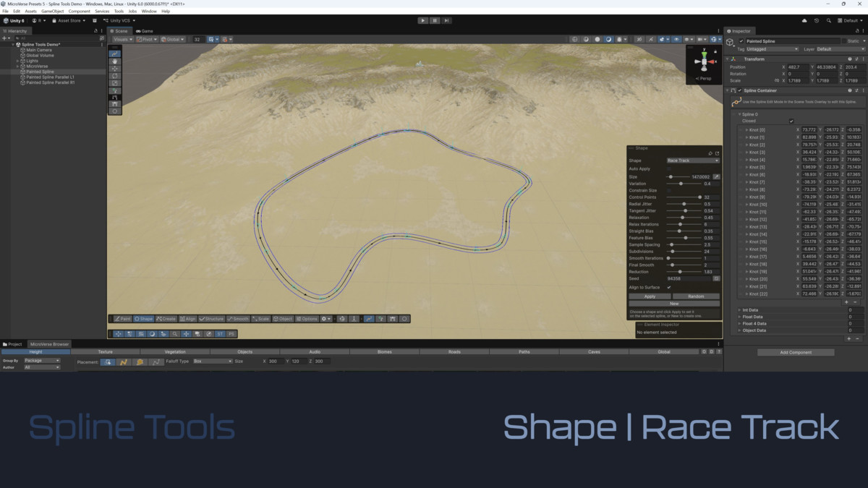Click Add Component button
This screenshot has height=488, width=868.
(x=796, y=352)
